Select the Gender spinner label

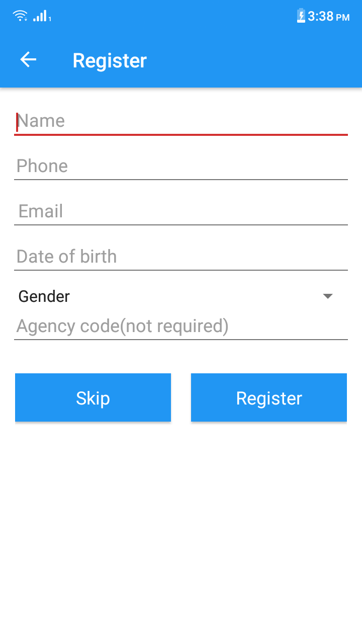[x=44, y=296]
